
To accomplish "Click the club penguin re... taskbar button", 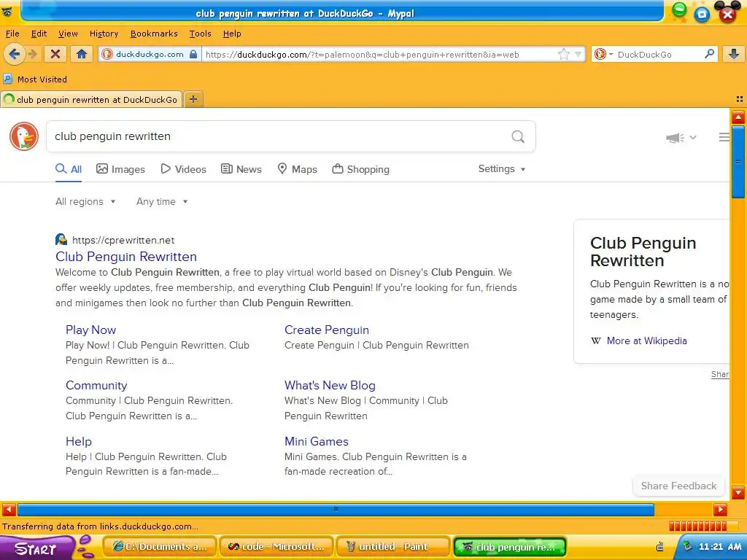I will tap(510, 547).
